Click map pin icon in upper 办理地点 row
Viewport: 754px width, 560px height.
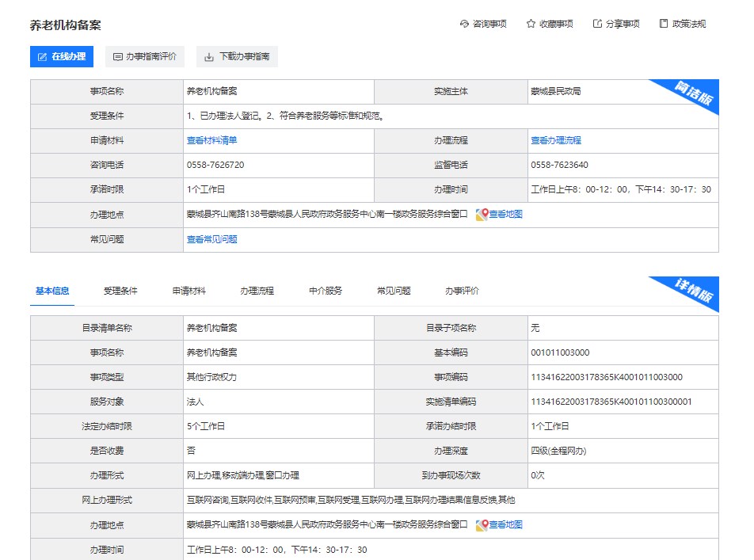tap(482, 215)
